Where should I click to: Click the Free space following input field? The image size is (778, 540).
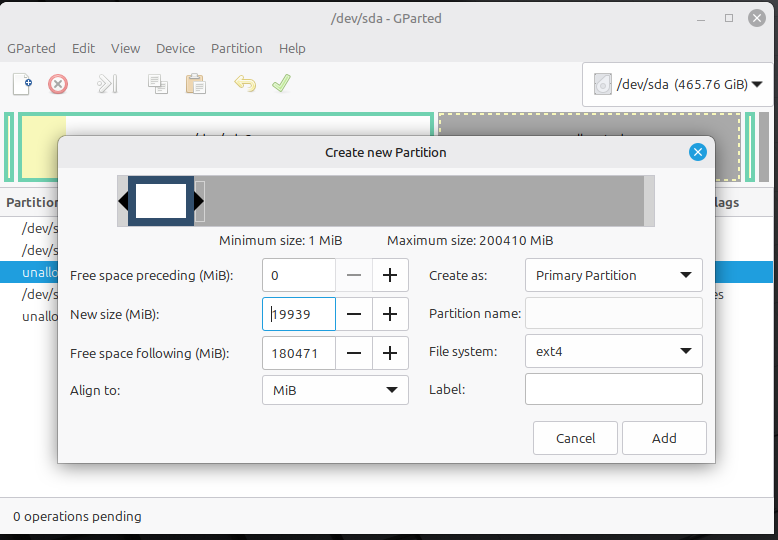[299, 353]
